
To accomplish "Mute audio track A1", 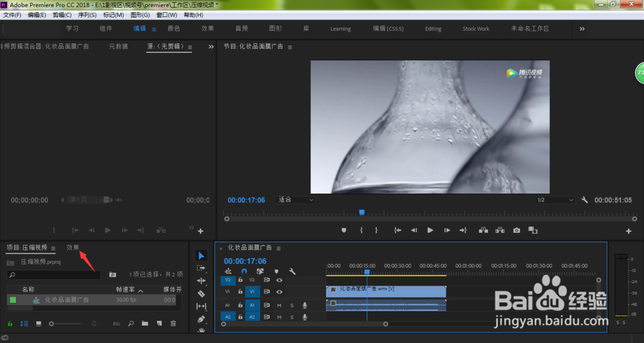I will [279, 305].
